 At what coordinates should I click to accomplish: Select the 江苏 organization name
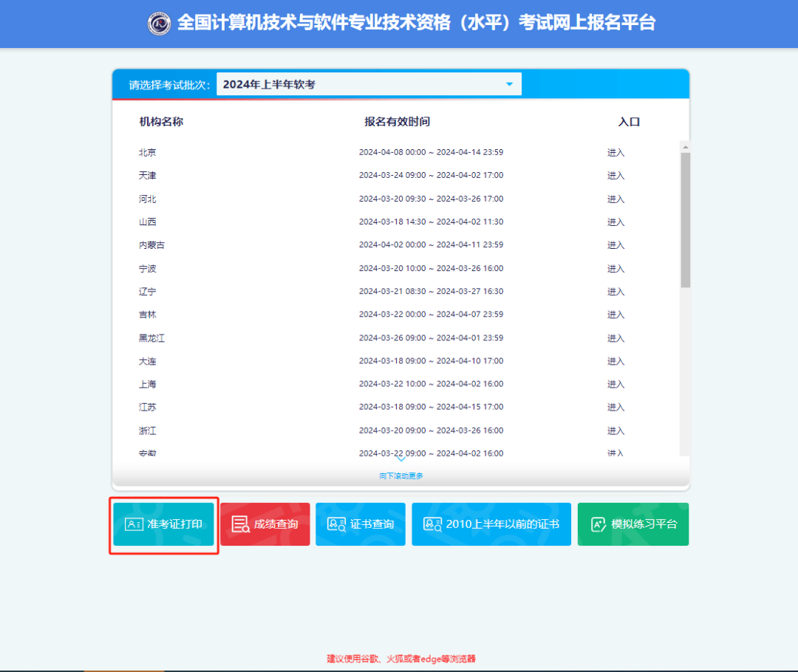(148, 407)
